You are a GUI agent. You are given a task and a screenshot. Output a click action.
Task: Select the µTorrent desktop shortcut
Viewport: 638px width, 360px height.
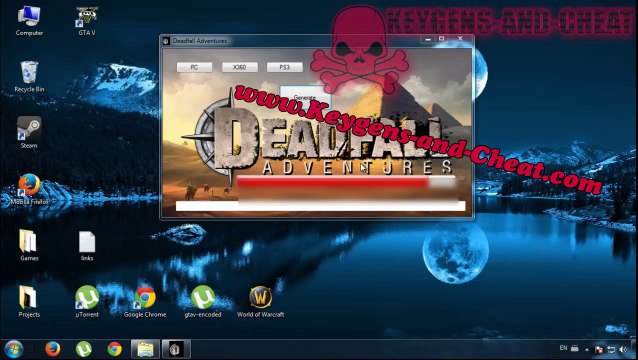click(x=87, y=301)
